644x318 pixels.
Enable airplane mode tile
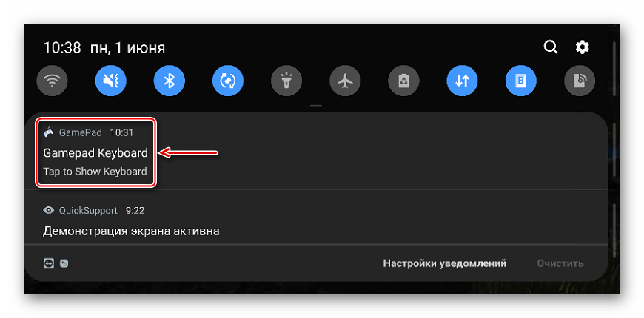click(x=345, y=81)
